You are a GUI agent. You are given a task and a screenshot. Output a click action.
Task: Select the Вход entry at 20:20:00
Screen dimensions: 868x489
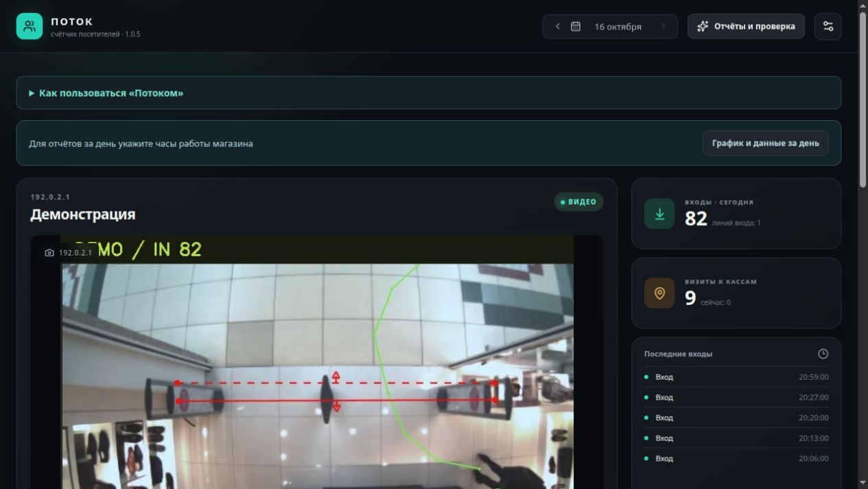point(736,418)
